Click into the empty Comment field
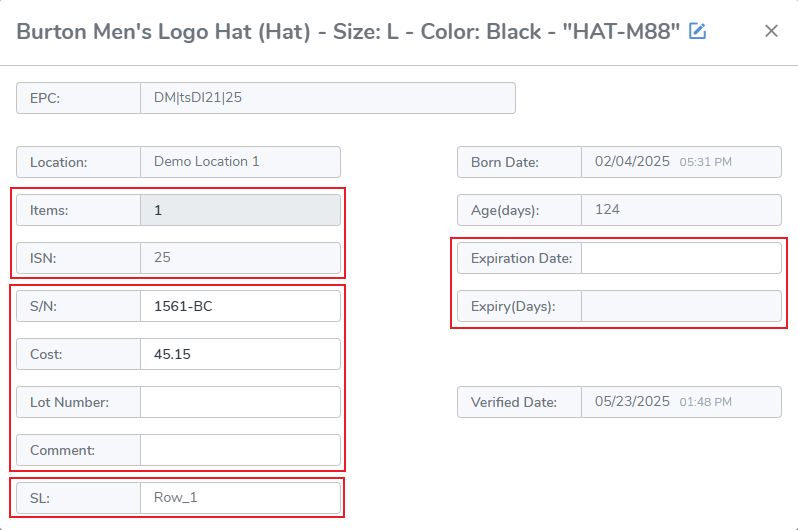This screenshot has height=530, width=798. (x=240, y=450)
